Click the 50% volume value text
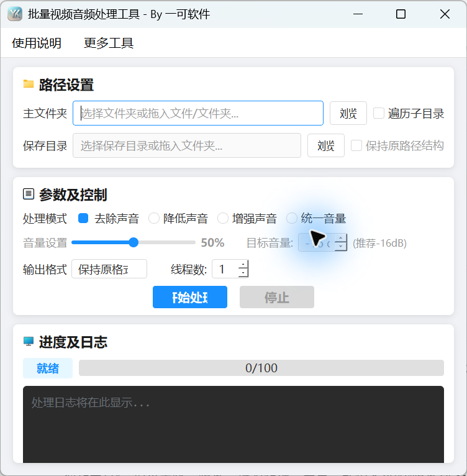The height and width of the screenshot is (476, 467). [x=212, y=242]
